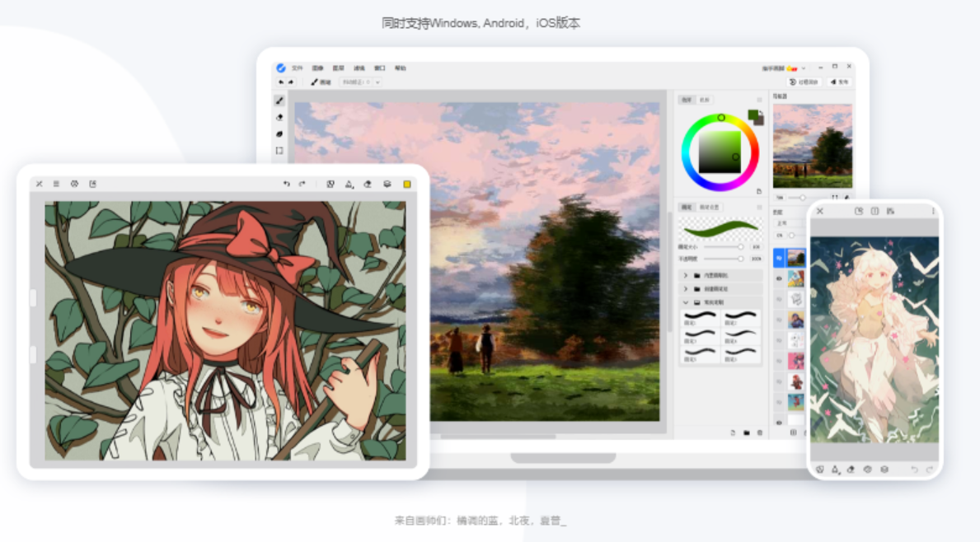
Task: Select the eraser tool in laptop's left toolbar
Action: click(x=279, y=118)
